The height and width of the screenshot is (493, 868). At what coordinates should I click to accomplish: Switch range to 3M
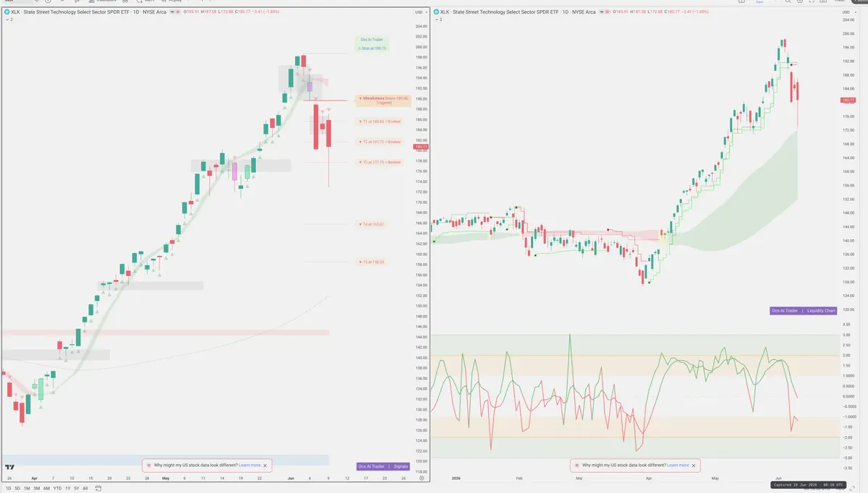[37, 489]
